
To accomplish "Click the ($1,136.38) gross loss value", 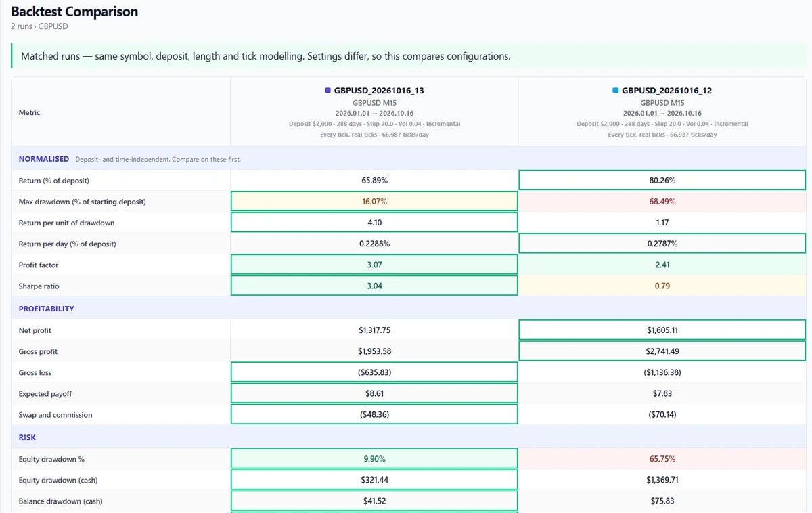I will 662,372.
